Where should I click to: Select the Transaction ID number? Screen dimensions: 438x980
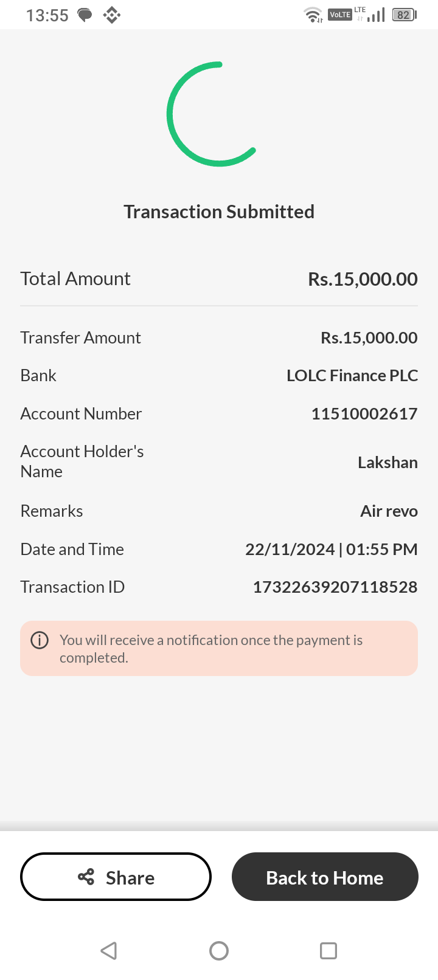tap(335, 587)
